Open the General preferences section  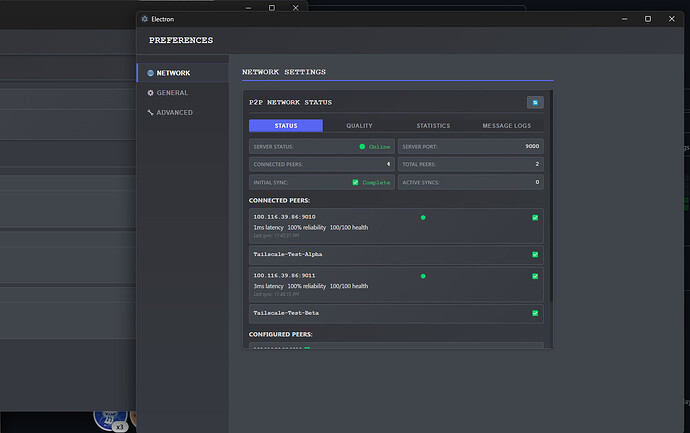click(183, 93)
